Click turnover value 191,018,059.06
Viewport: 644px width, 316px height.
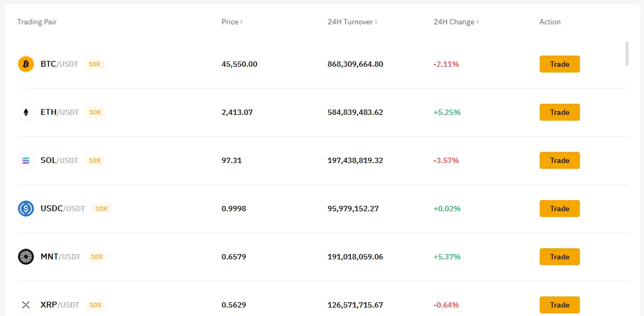tap(355, 257)
